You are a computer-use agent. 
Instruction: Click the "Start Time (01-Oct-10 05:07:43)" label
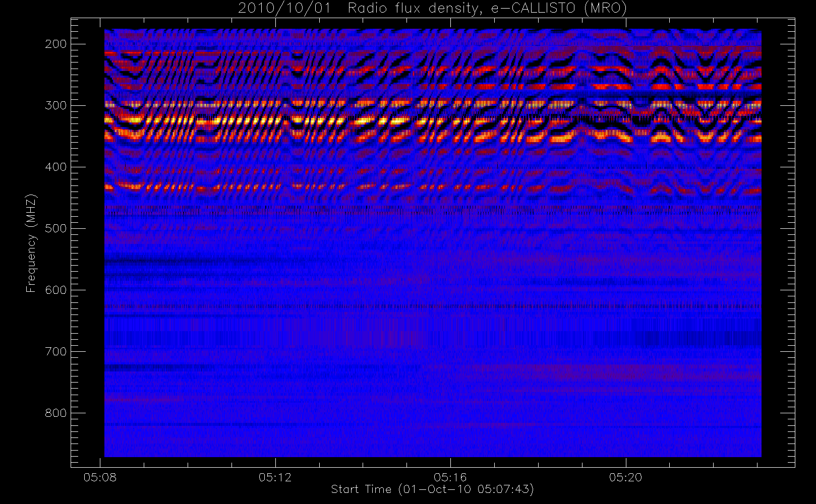[x=432, y=489]
